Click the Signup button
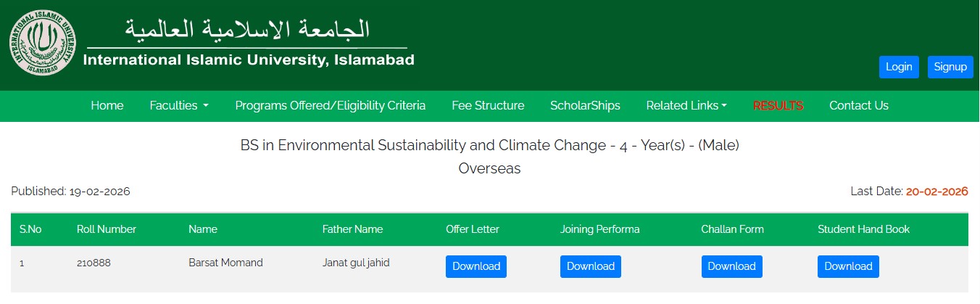The width and height of the screenshot is (980, 304). click(x=950, y=67)
